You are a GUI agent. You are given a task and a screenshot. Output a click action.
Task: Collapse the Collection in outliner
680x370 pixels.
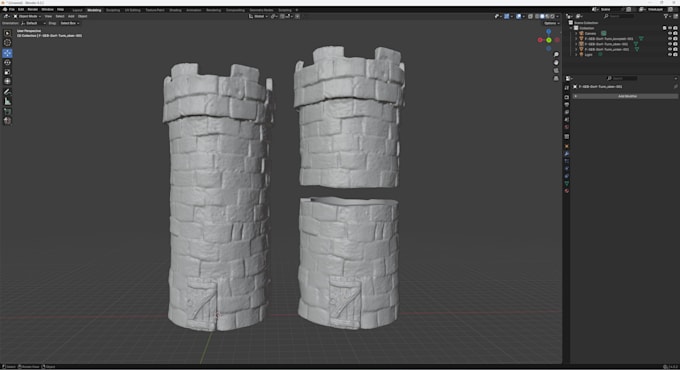(571, 28)
